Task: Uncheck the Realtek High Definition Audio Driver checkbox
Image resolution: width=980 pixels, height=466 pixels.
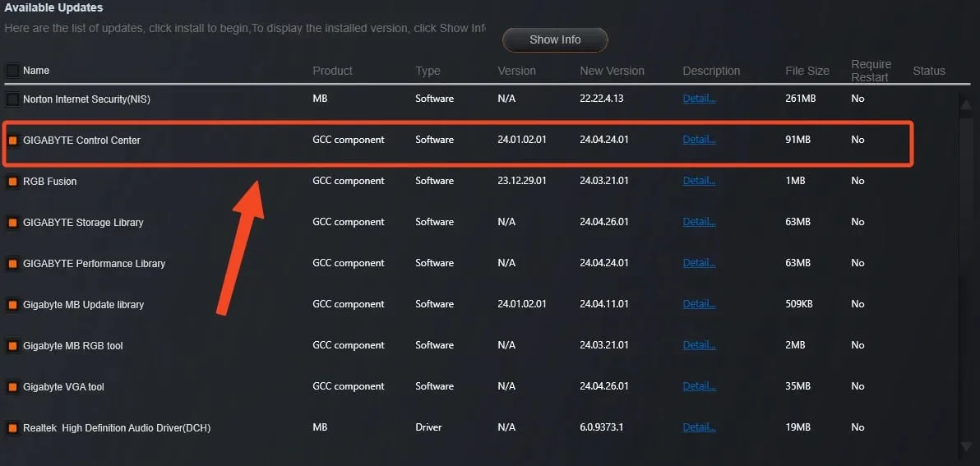Action: point(12,428)
